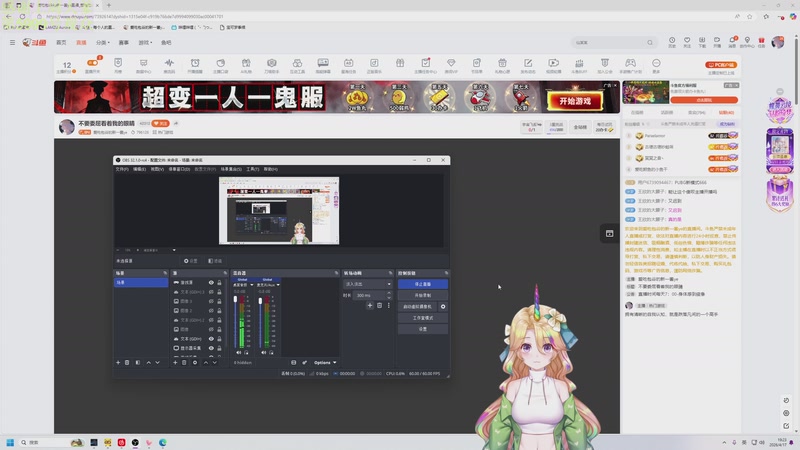Expand the 分类 dropdown in the site navigation

click(x=103, y=43)
